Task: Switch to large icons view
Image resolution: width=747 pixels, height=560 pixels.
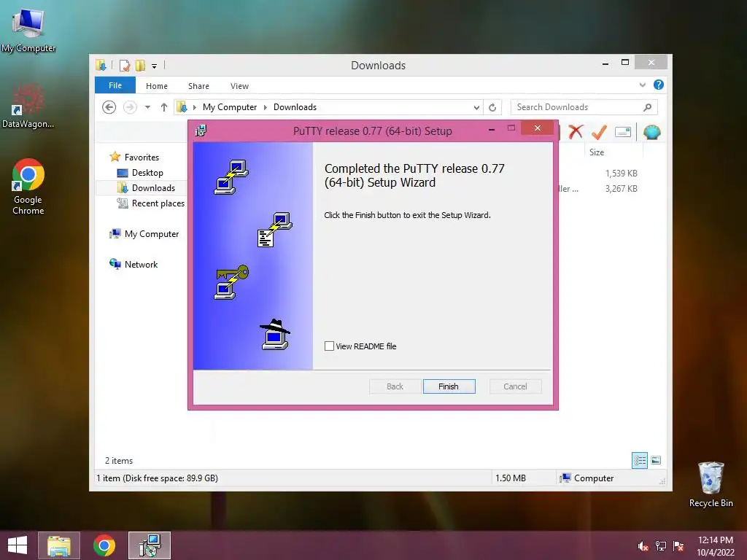Action: tap(656, 460)
